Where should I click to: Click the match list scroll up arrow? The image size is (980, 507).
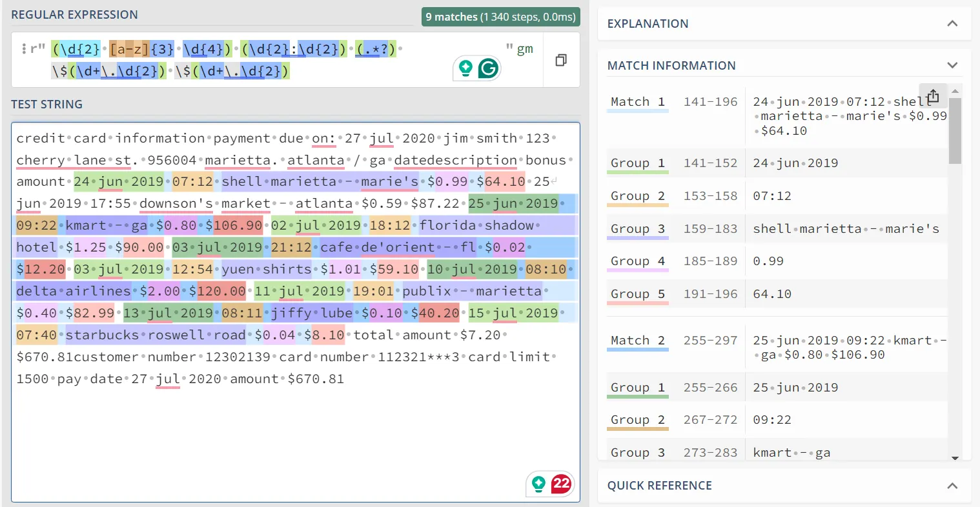click(x=955, y=91)
